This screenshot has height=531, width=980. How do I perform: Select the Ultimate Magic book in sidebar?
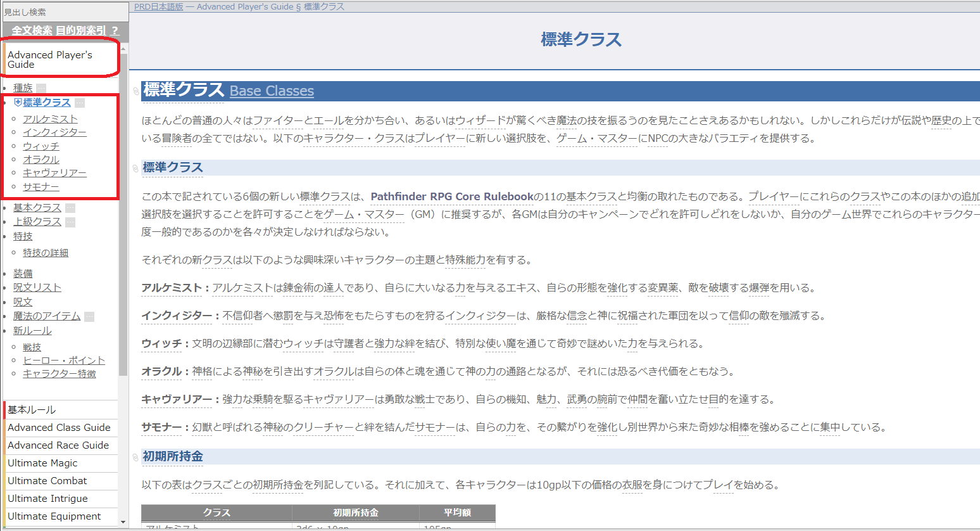(x=42, y=463)
